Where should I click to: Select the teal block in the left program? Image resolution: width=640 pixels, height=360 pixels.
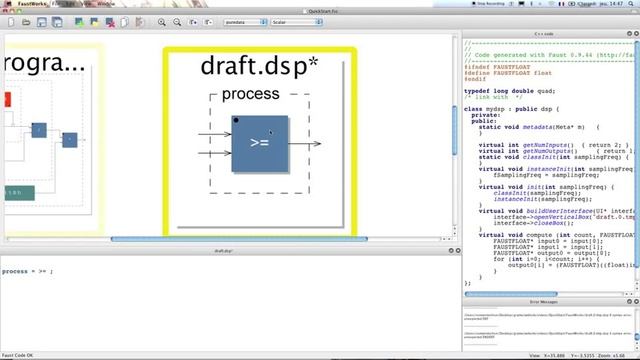tap(20, 193)
